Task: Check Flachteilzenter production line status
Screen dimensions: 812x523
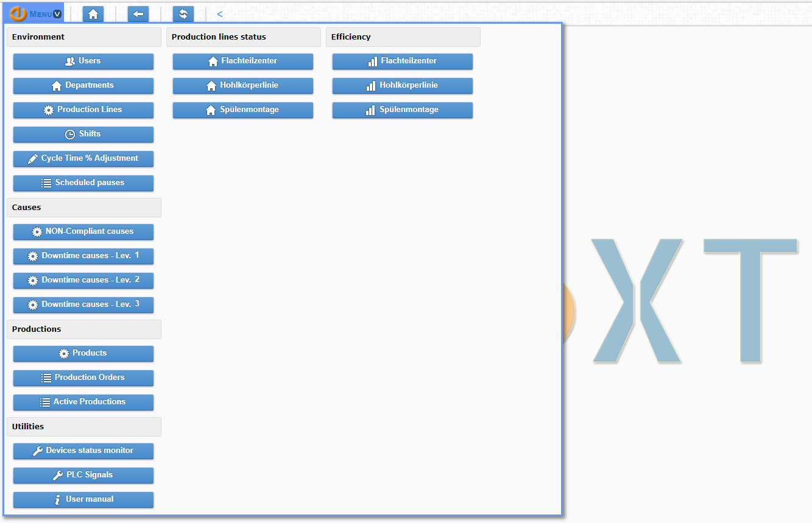Action: coord(242,61)
